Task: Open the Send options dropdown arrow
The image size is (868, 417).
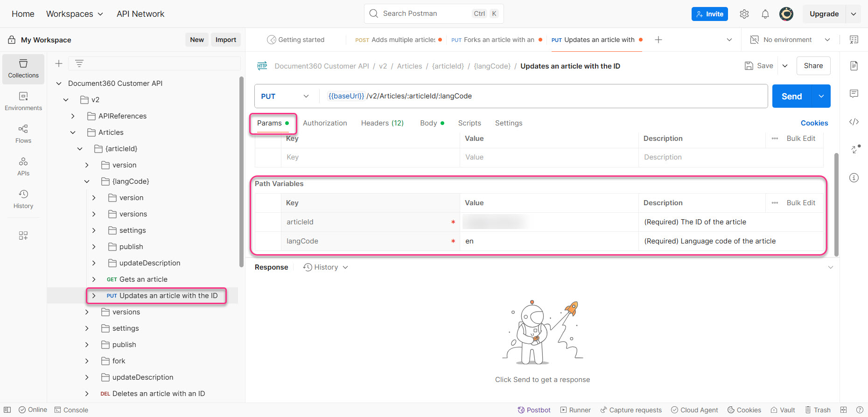Action: (821, 96)
